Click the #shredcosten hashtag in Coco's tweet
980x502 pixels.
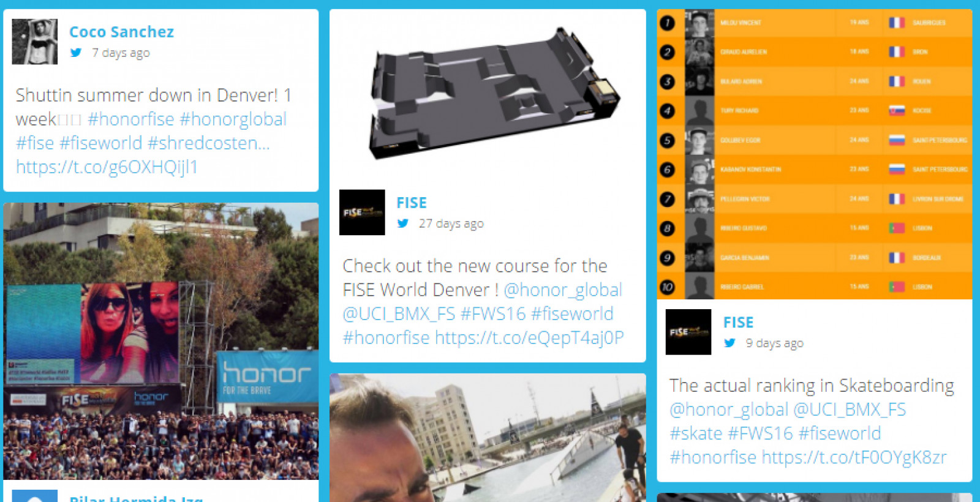(209, 143)
